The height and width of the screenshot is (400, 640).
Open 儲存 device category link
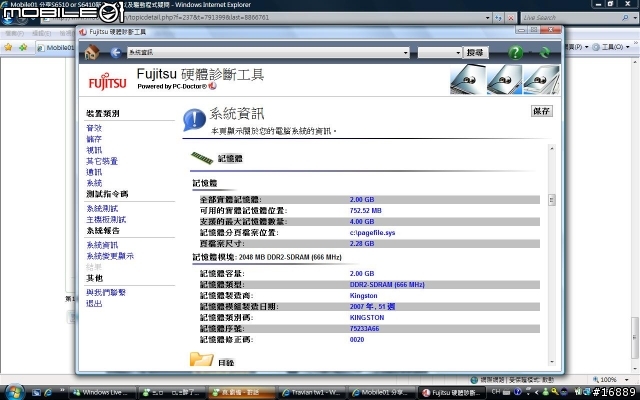click(x=94, y=139)
